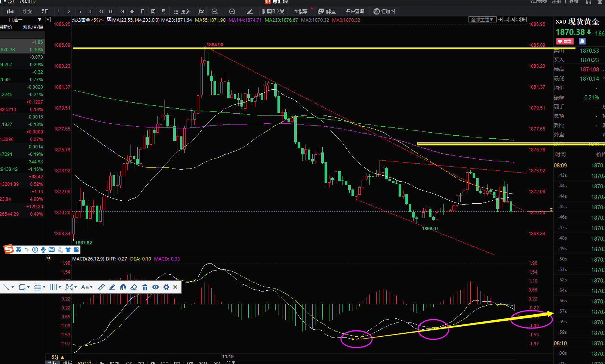Click the 自选 favorite heart button
Screen dimensions: 605x364
tap(565, 41)
